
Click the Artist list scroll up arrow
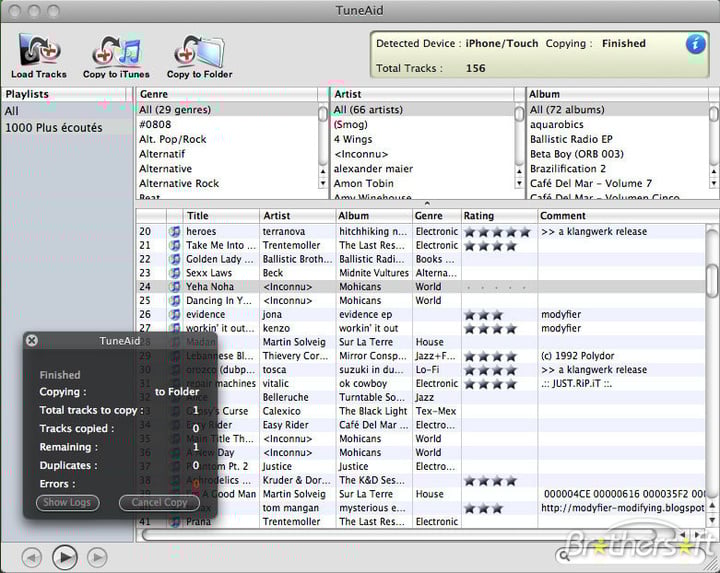coord(519,171)
